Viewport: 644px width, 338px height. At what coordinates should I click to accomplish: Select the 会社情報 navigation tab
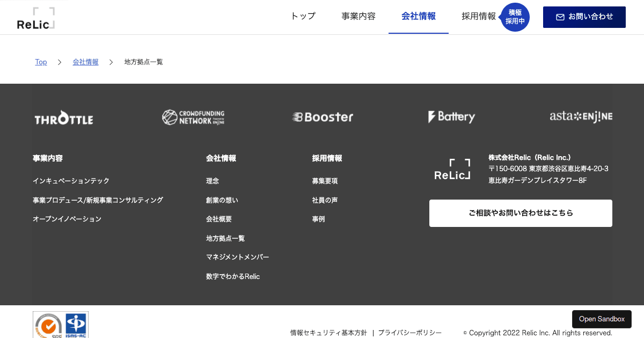(419, 16)
